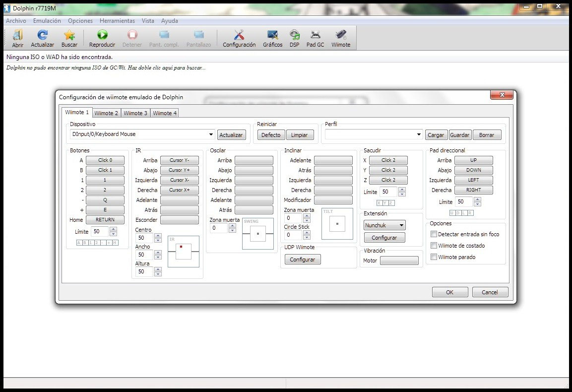This screenshot has height=392, width=572.
Task: Increase the Oscilar Zona muerta value
Action: point(232,226)
